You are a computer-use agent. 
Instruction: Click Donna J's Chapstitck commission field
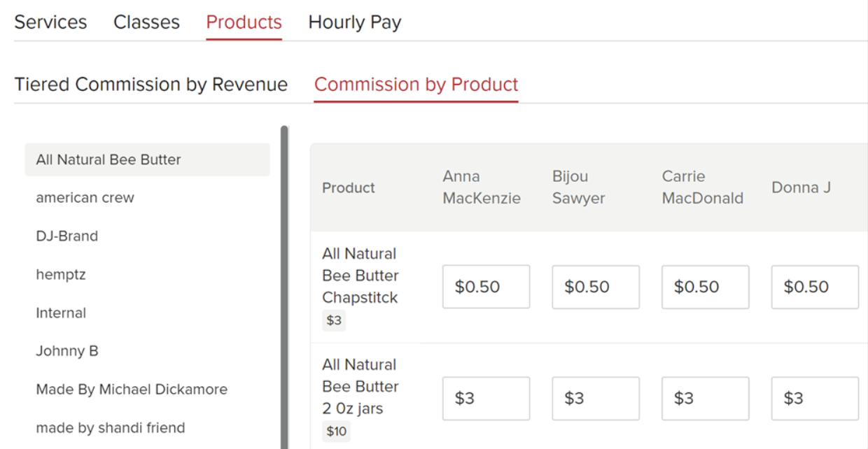pyautogui.click(x=814, y=287)
